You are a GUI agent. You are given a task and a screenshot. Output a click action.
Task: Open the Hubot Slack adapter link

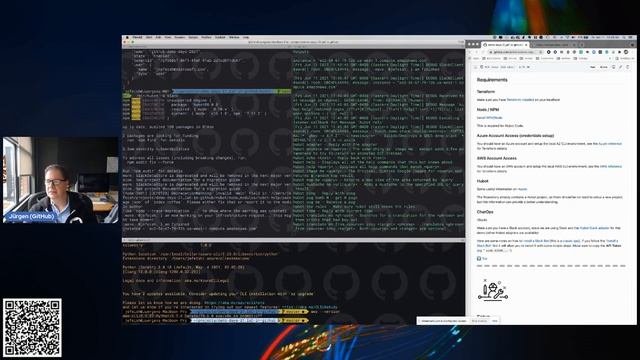tap(594, 228)
